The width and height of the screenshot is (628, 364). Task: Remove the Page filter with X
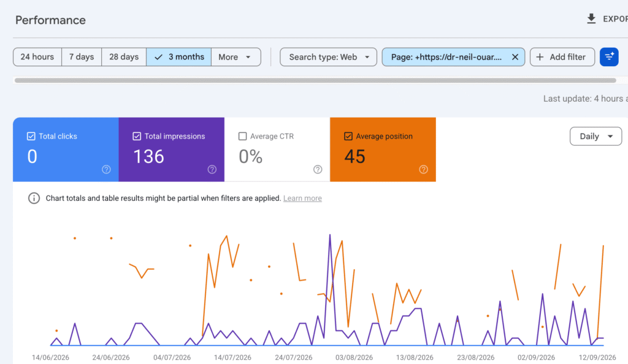click(x=515, y=57)
